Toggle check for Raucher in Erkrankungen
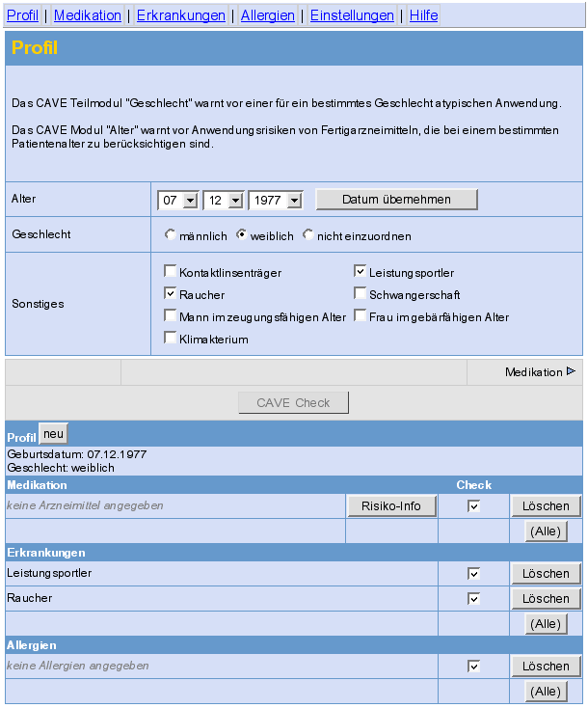The width and height of the screenshot is (588, 708). click(x=474, y=599)
